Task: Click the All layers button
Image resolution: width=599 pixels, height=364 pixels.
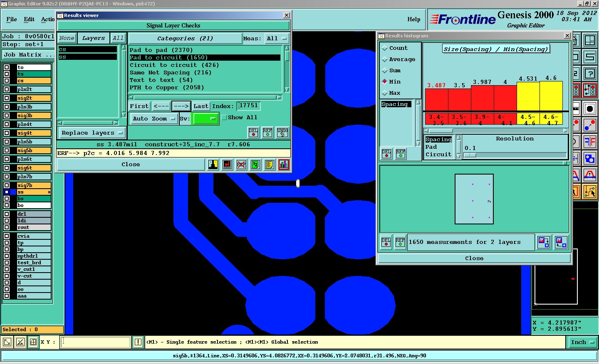Action: [118, 38]
